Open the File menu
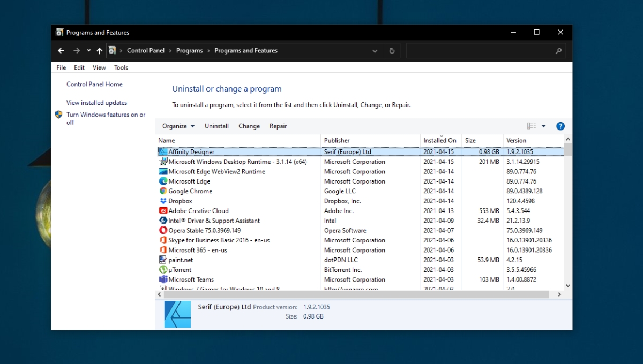Screen dimensions: 643x364 (62, 67)
